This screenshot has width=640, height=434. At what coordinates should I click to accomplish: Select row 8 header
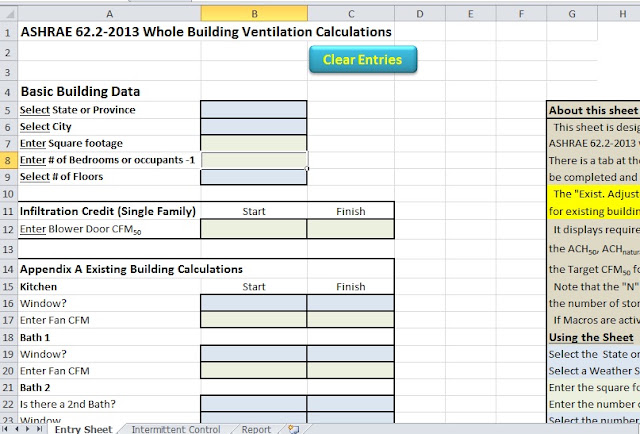pyautogui.click(x=9, y=160)
